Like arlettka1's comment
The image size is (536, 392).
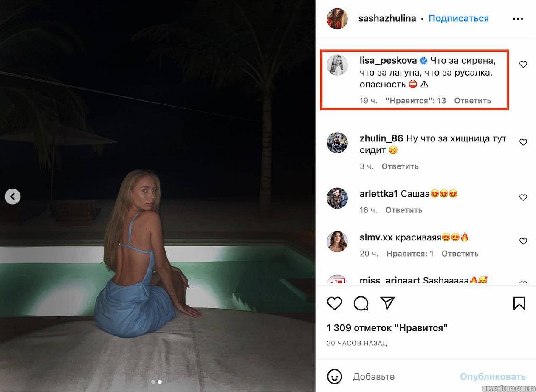coord(523,197)
